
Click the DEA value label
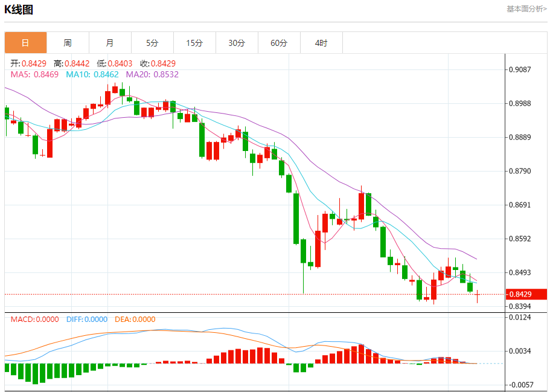tap(135, 320)
